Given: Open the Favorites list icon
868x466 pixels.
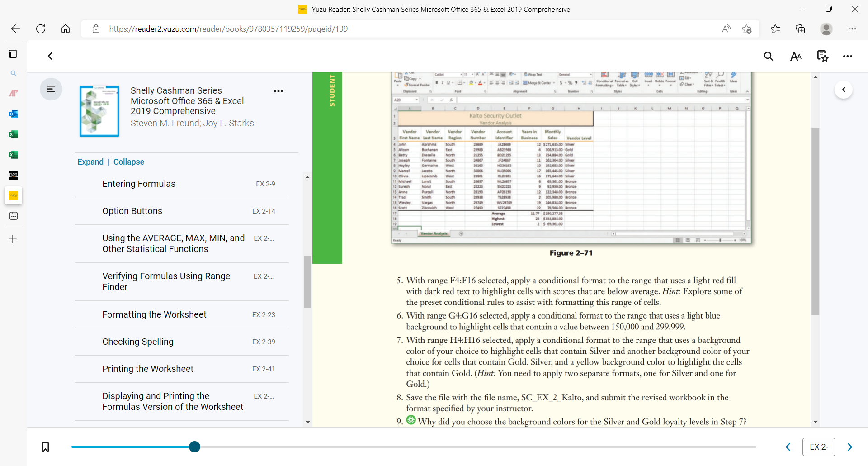Looking at the screenshot, I should [x=775, y=29].
